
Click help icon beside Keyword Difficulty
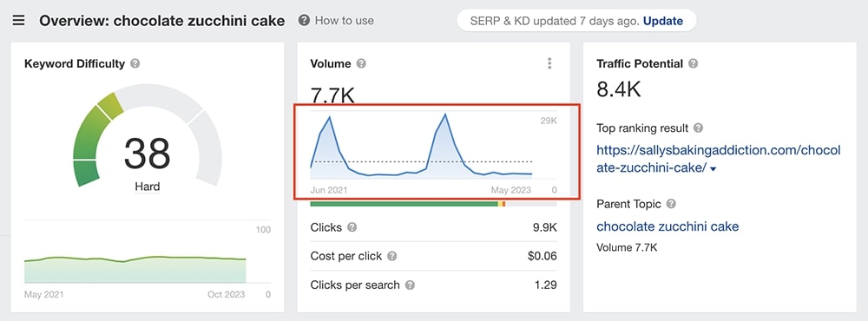pos(135,63)
